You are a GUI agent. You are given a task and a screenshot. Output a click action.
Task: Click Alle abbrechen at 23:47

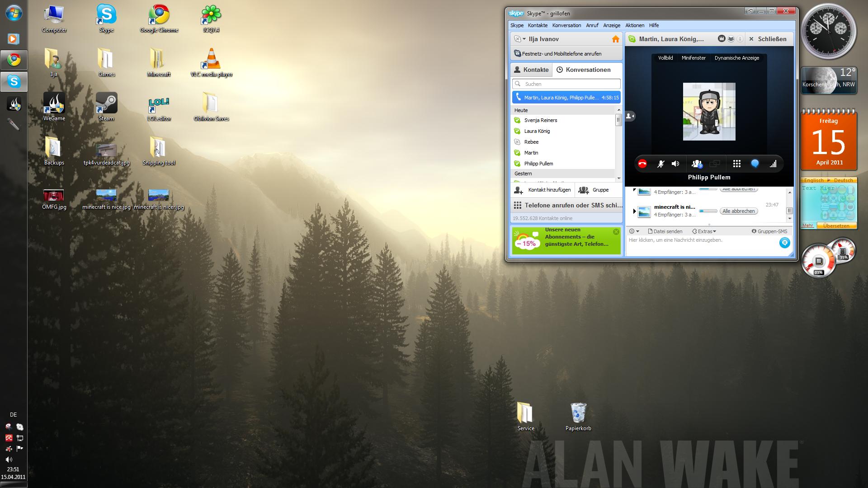point(738,211)
